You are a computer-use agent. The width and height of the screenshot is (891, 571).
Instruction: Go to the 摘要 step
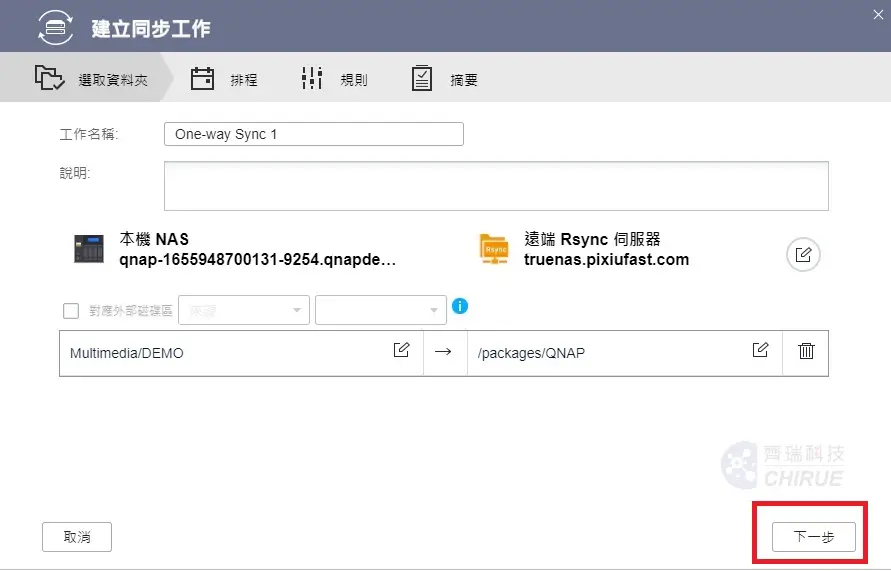click(x=445, y=79)
